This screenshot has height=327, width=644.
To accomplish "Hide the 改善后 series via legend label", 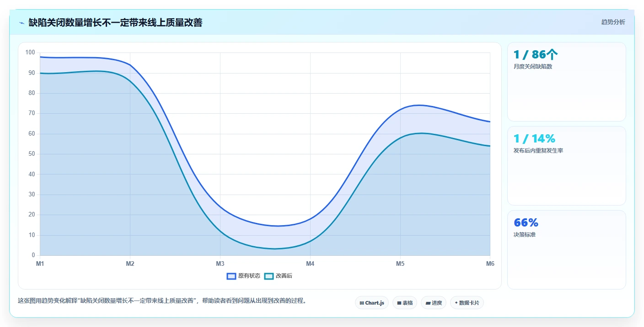I will (x=284, y=276).
